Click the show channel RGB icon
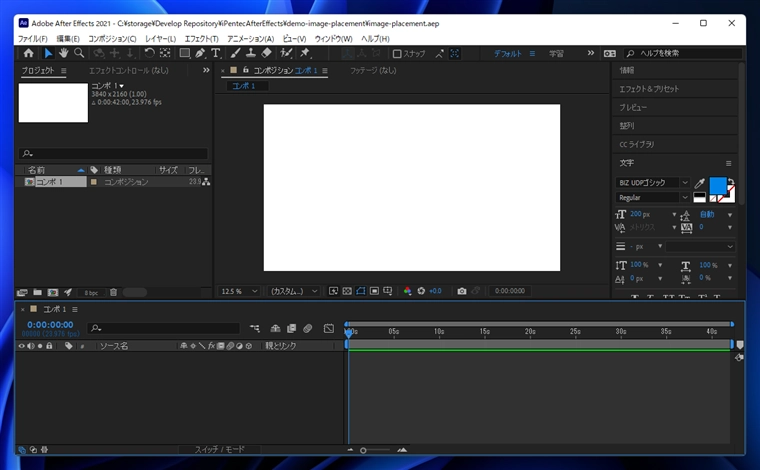This screenshot has width=760, height=470. pyautogui.click(x=407, y=291)
